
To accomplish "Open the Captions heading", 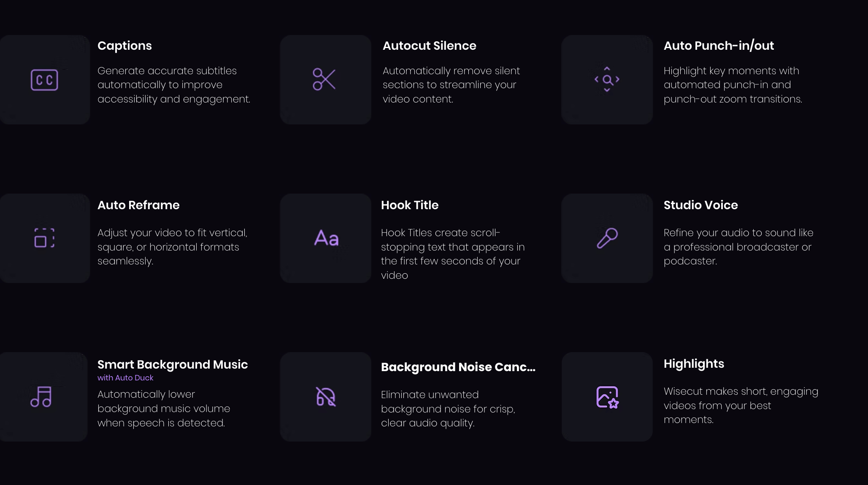I will click(x=124, y=46).
